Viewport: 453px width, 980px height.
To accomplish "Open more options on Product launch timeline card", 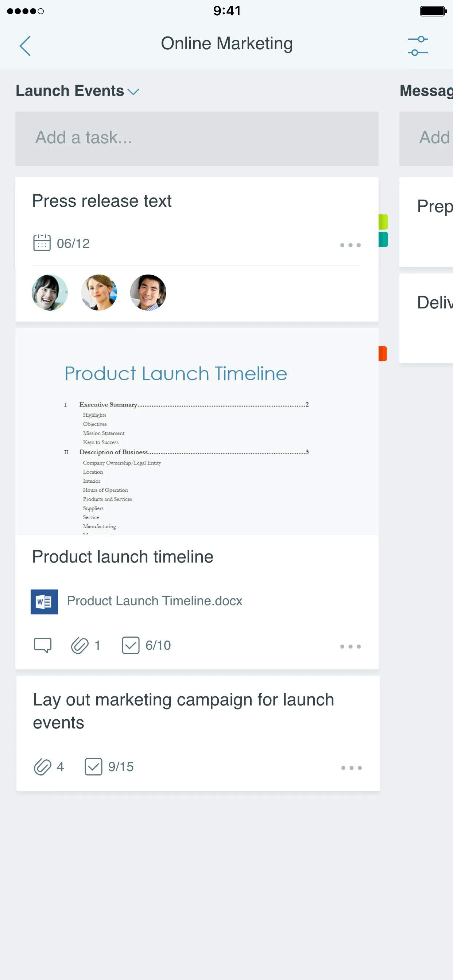I will coord(350,646).
